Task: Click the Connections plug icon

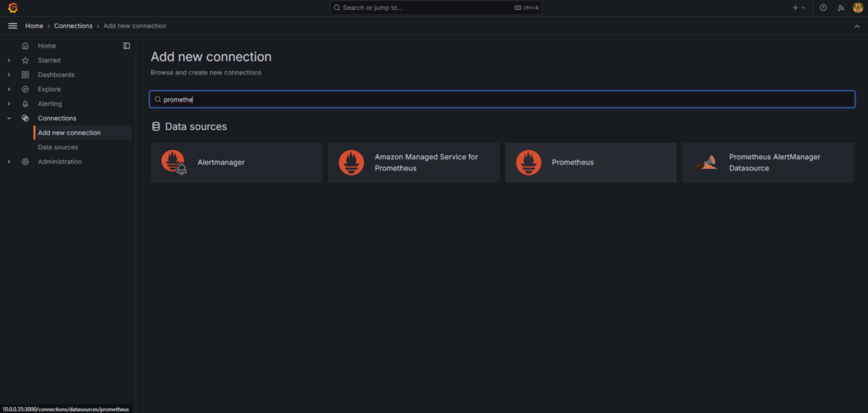Action: [25, 118]
